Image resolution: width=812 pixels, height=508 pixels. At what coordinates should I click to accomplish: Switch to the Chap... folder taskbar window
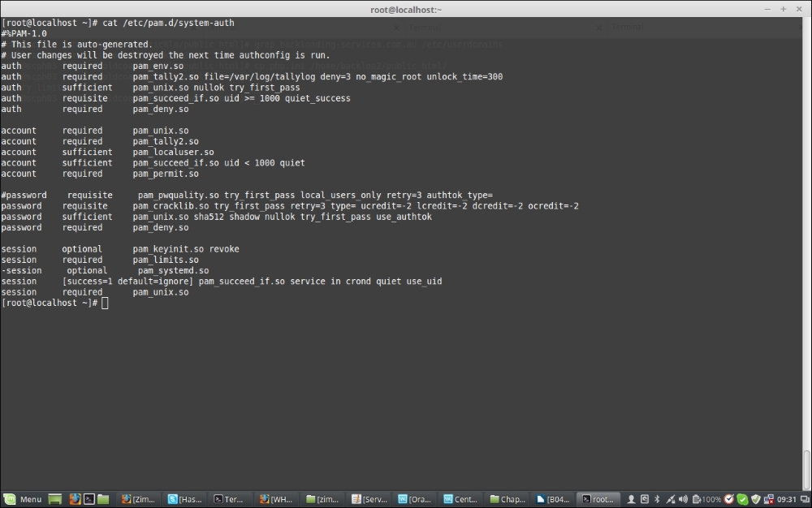508,499
